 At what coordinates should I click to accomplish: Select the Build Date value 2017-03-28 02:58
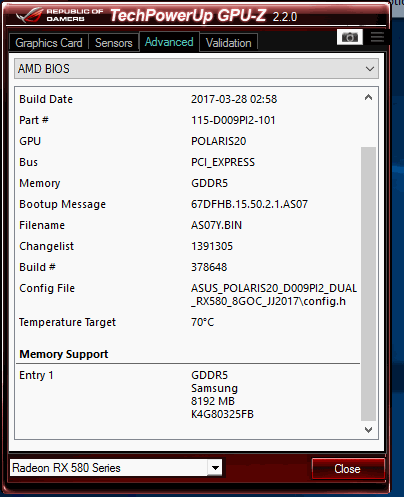(234, 99)
